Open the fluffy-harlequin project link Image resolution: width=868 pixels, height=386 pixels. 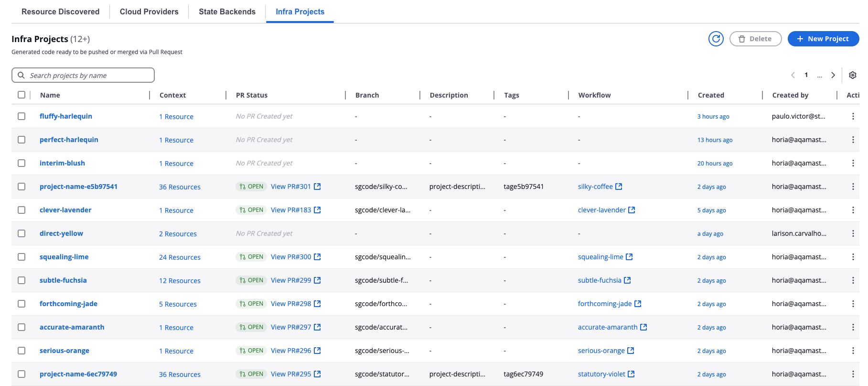66,116
